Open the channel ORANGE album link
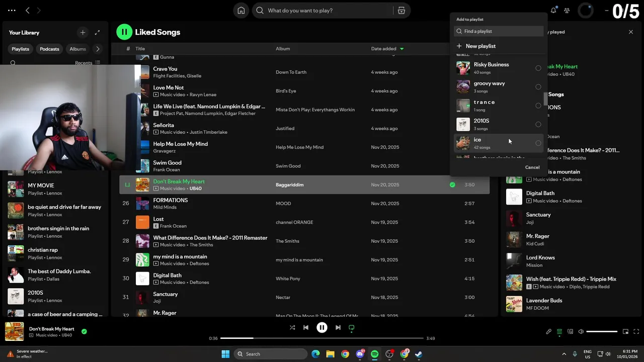Image resolution: width=644 pixels, height=362 pixels. [294, 222]
